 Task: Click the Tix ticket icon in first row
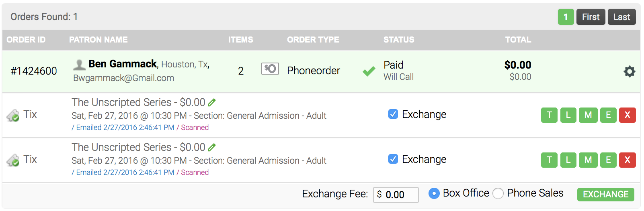pos(13,116)
